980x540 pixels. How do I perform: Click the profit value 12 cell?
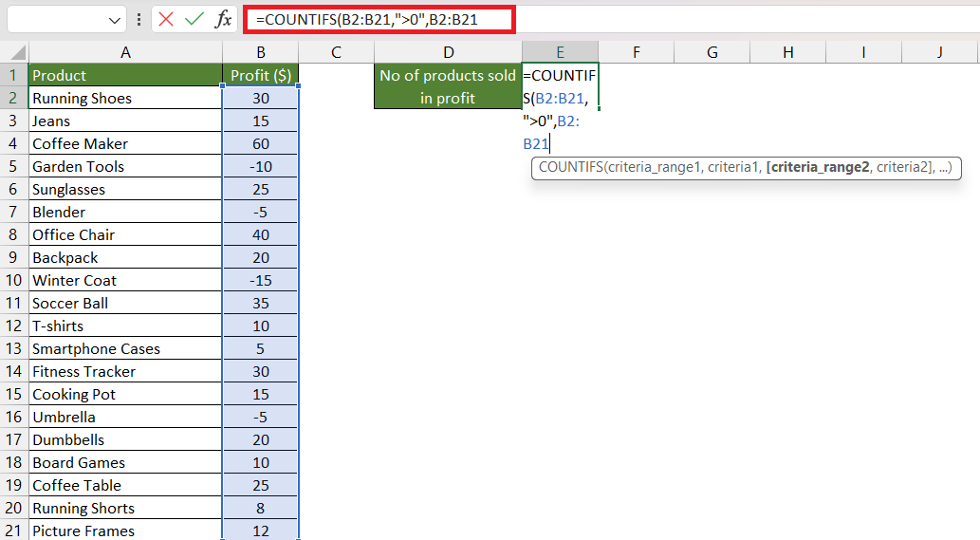pyautogui.click(x=261, y=531)
